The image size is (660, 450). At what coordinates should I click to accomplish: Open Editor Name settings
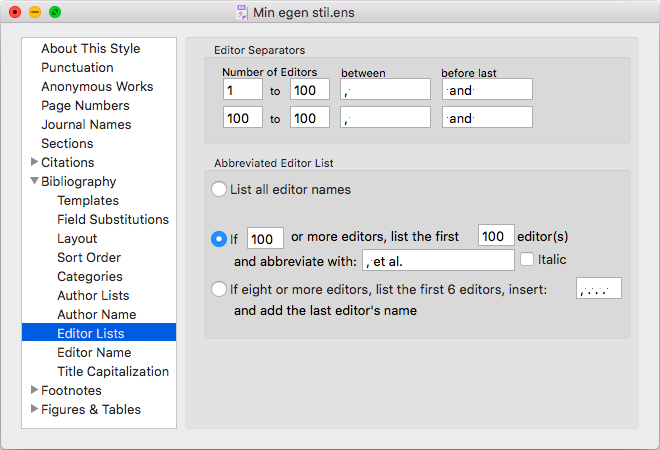click(x=94, y=352)
